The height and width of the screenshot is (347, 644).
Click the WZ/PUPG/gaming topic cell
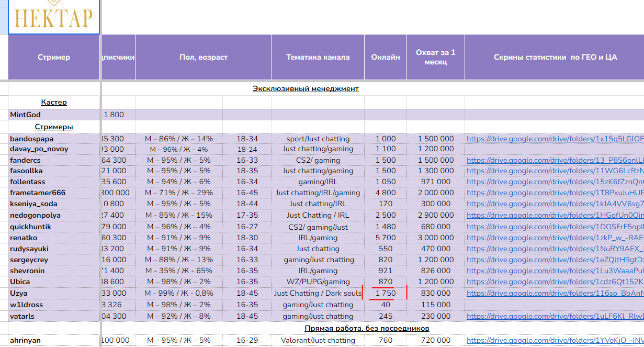[x=318, y=282]
